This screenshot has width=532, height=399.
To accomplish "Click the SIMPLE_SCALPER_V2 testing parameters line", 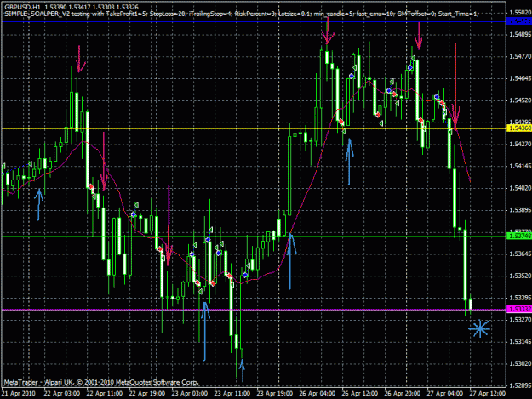I will pyautogui.click(x=242, y=14).
